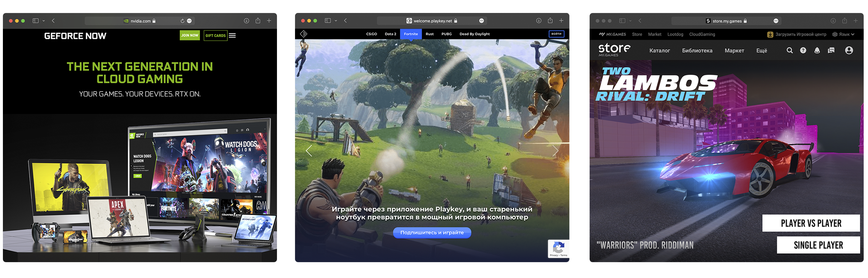This screenshot has height=278, width=868.
Task: Click the share icon in the playkey.net window
Action: click(x=550, y=20)
